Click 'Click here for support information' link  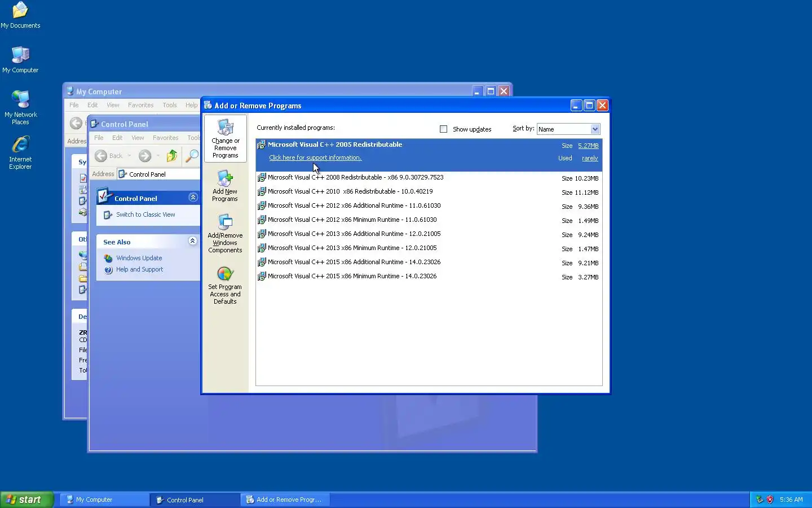tap(315, 157)
